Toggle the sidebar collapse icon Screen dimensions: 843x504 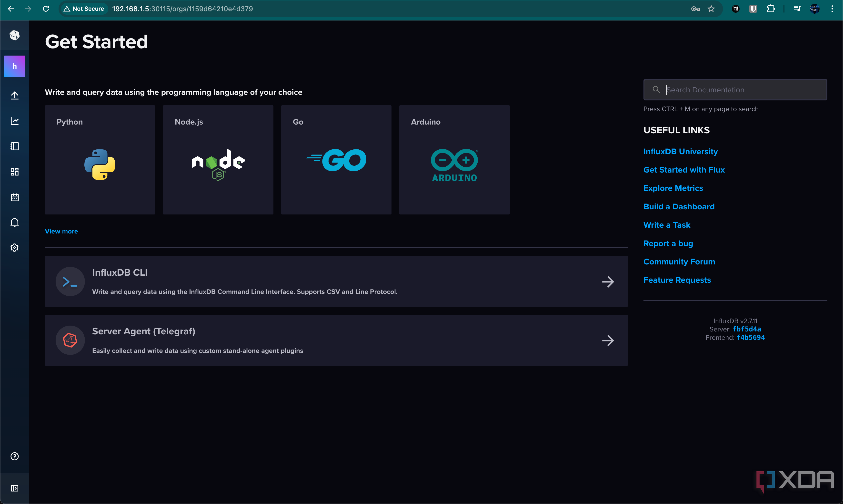point(14,488)
